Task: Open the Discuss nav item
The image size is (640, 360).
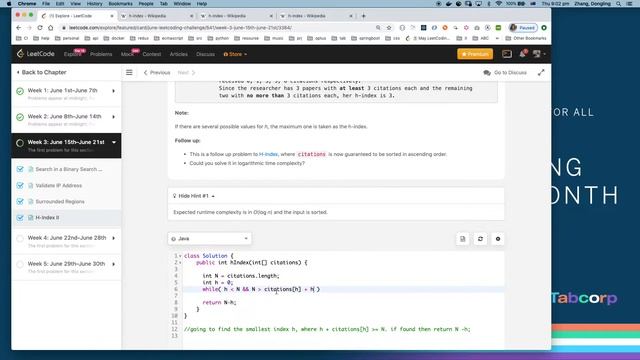Action: (205, 54)
